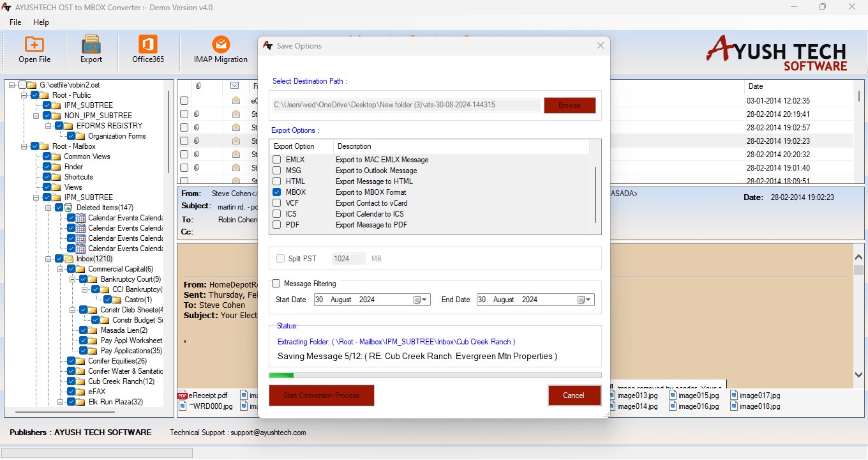Open the End Date calendar dropdown
Screen dimensions: 868x460
(585, 300)
